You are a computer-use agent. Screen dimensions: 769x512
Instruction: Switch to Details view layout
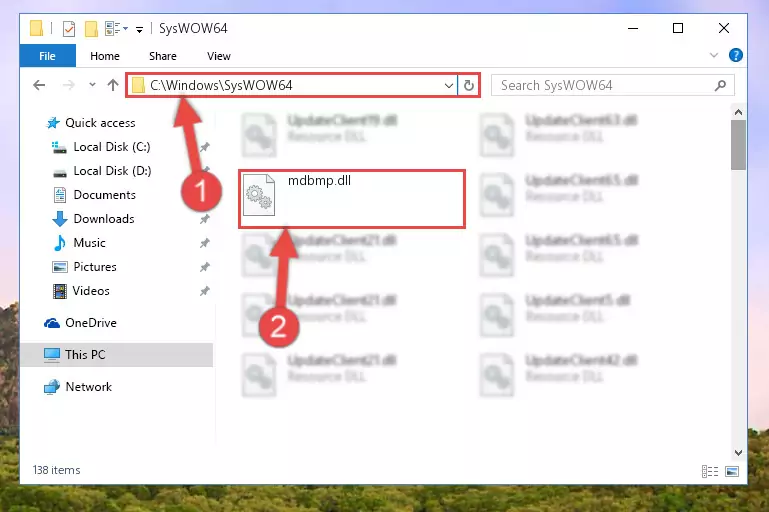710,471
